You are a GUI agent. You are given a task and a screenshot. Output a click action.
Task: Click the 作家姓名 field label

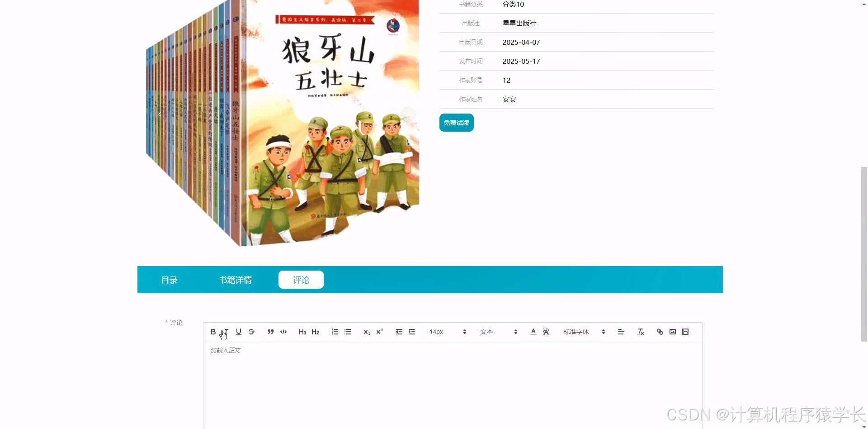[471, 99]
